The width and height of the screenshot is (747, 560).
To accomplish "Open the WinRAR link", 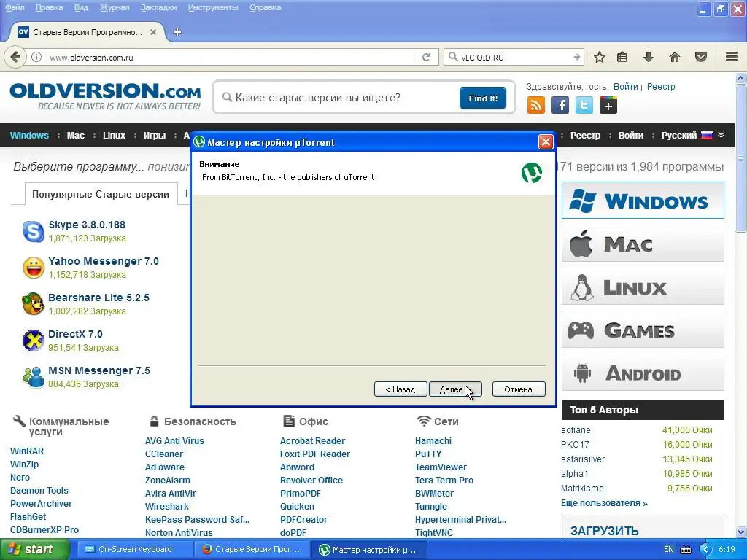I will (x=27, y=451).
